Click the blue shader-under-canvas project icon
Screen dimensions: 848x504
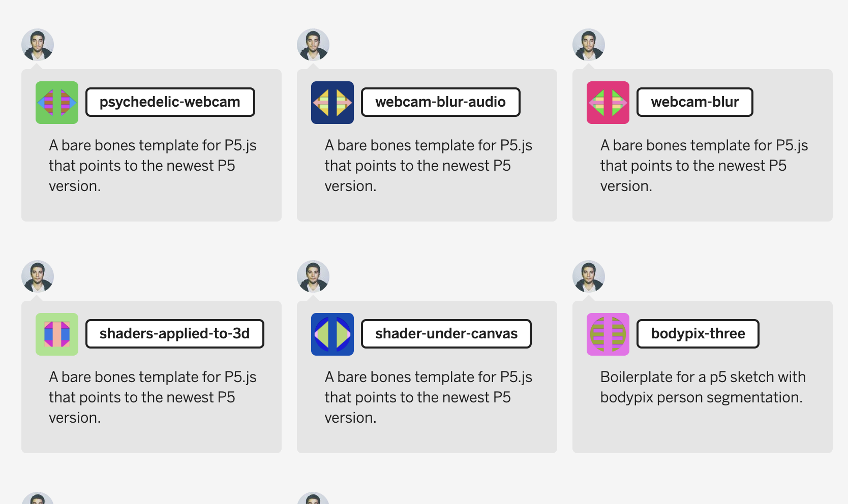coord(332,334)
